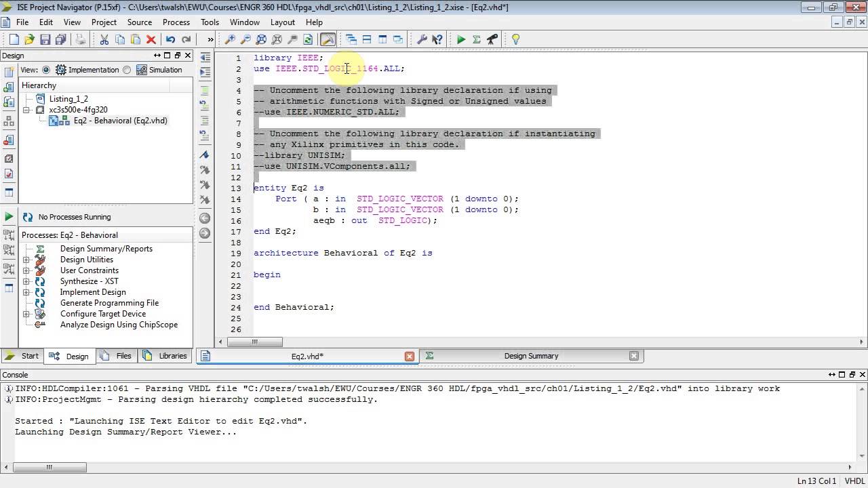
Task: Expand the Configure Target Device process
Action: (x=26, y=314)
